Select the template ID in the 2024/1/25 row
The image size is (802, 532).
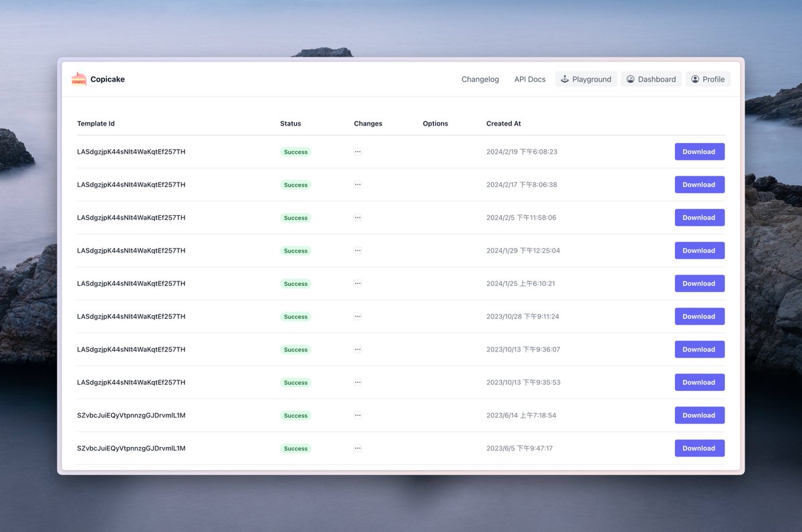tap(131, 283)
